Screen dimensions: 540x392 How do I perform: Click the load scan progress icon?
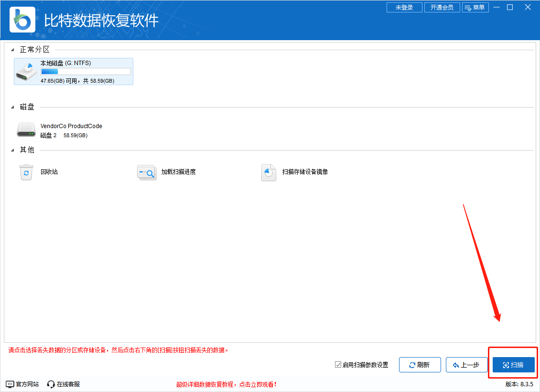click(147, 172)
